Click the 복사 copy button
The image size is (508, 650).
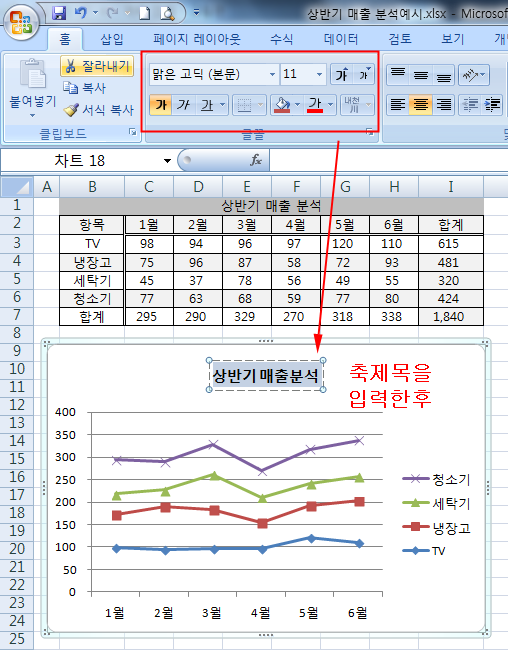coord(85,88)
